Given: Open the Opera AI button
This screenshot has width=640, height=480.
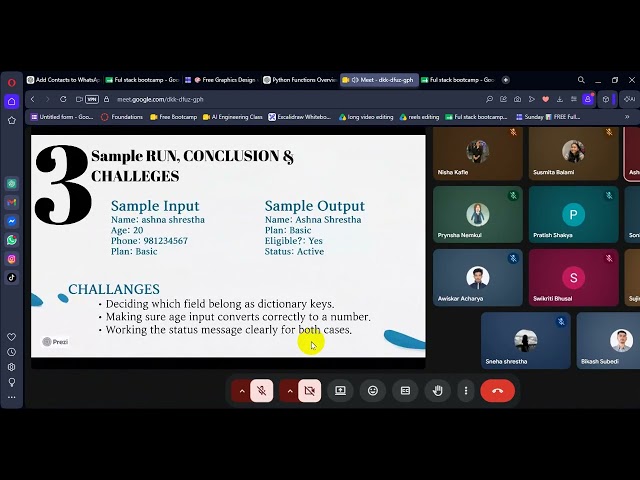Looking at the screenshot, I should point(629,99).
